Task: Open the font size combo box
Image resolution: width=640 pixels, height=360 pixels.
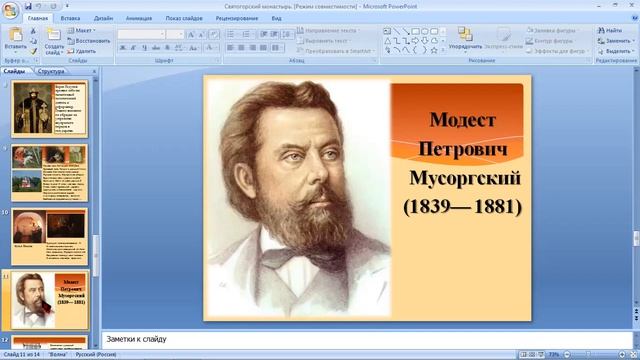Action: tap(175, 34)
